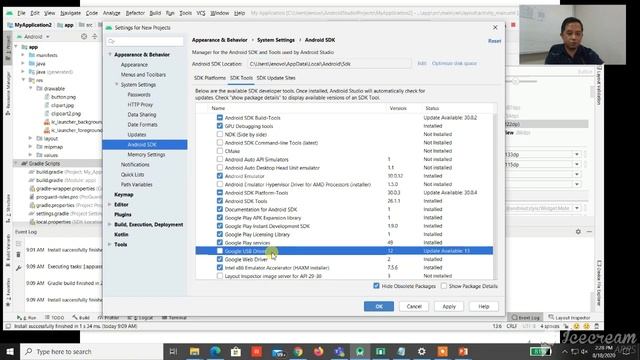Switch to the SDK Platforms tab

click(x=210, y=78)
